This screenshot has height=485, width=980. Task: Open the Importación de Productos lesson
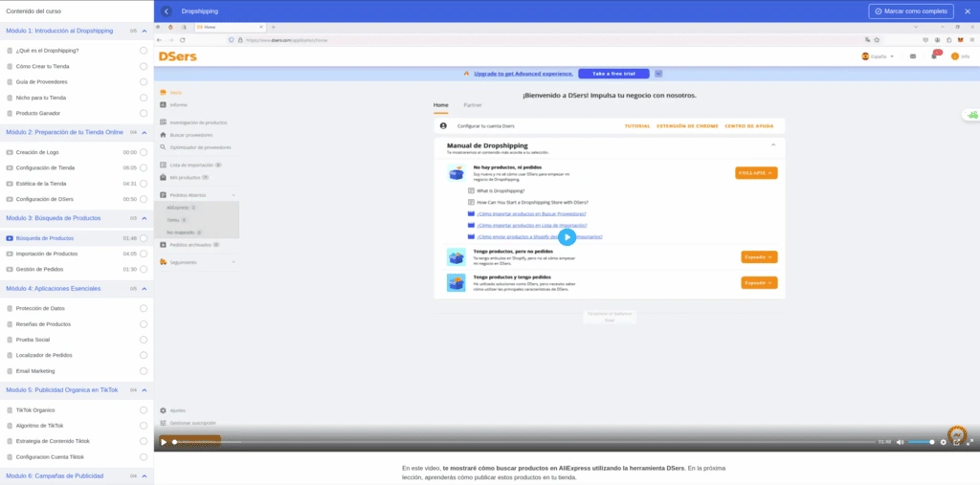point(47,254)
